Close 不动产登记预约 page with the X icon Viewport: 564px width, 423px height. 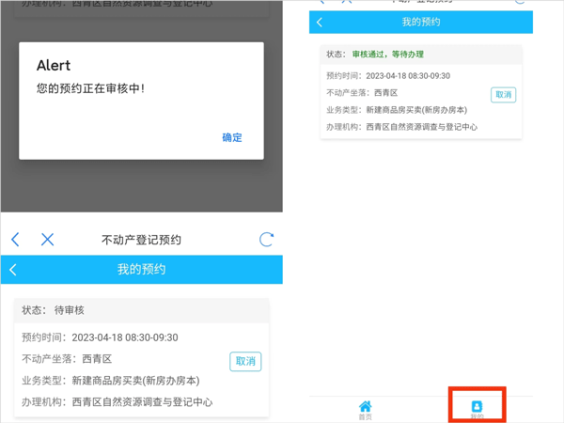tap(47, 239)
